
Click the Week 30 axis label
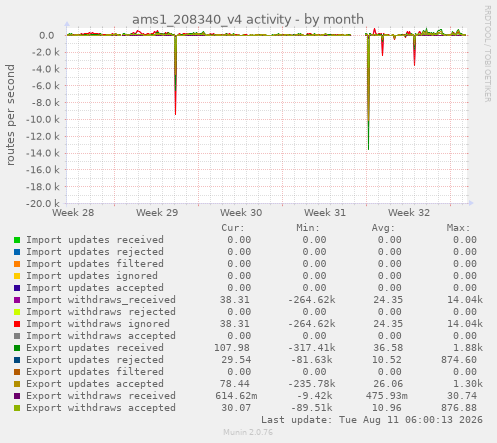coord(241,212)
